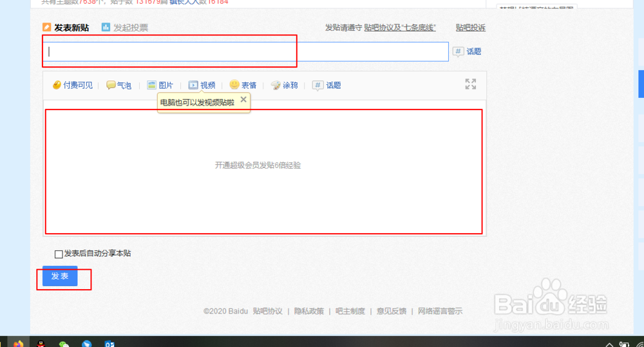Focus the post title input field
Viewport: 644px width, 347px height.
coord(245,52)
